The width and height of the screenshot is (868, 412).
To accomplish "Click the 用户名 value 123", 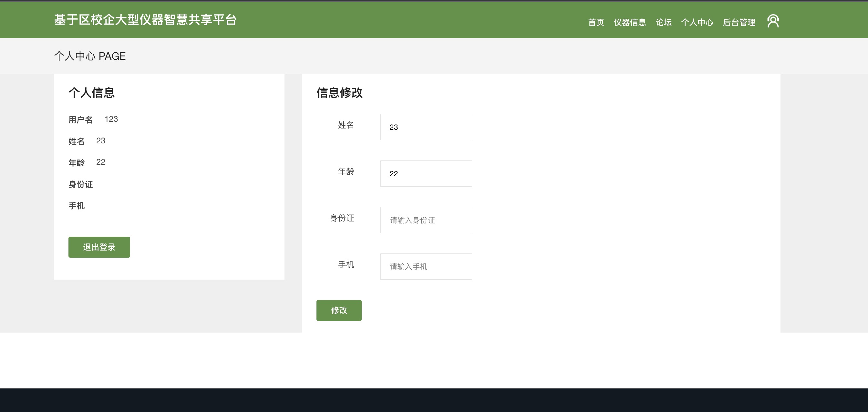I will 111,119.
